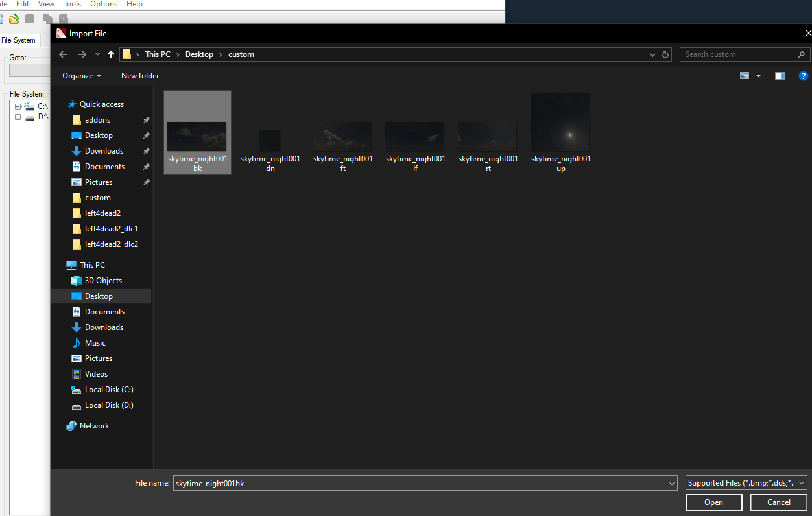The width and height of the screenshot is (812, 516).
Task: Select Quick access in navigation pane
Action: coord(101,104)
